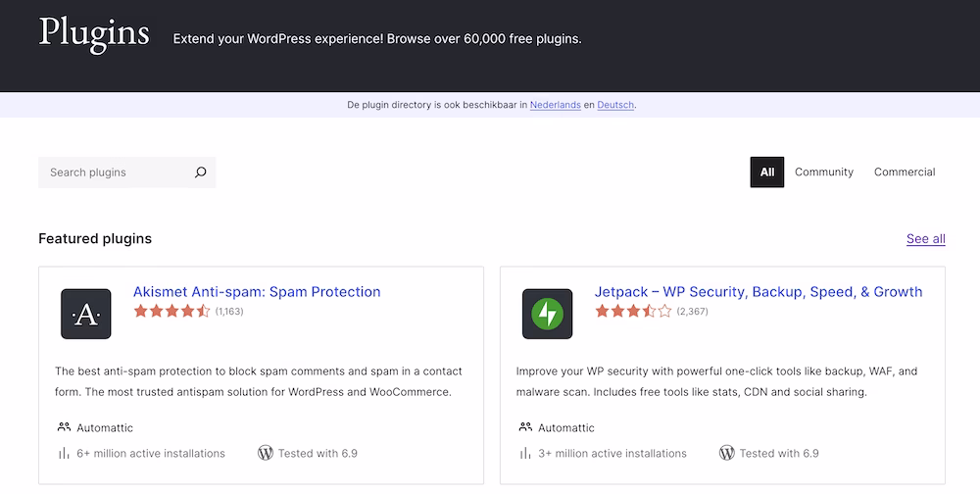Switch to the Community filter
Viewport: 980px width, 494px height.
(x=824, y=172)
